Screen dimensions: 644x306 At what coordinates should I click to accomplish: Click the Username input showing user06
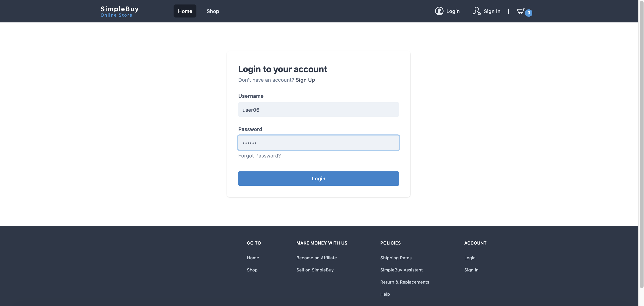(318, 109)
